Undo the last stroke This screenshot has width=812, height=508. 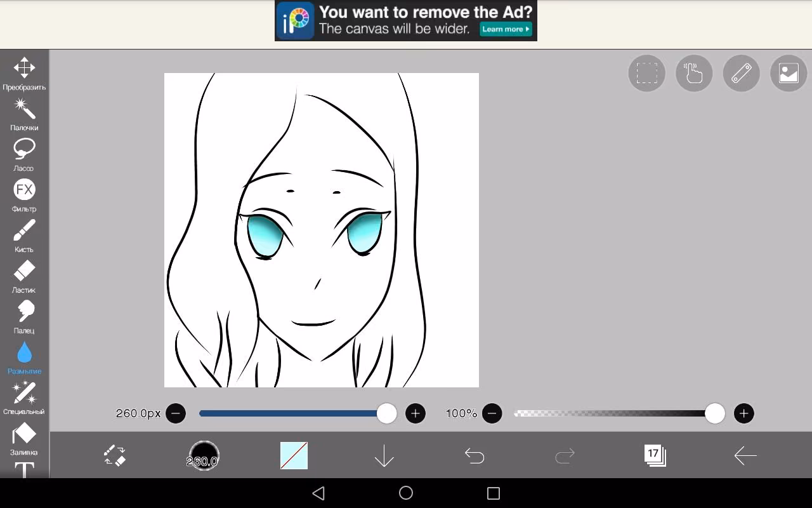[475, 455]
